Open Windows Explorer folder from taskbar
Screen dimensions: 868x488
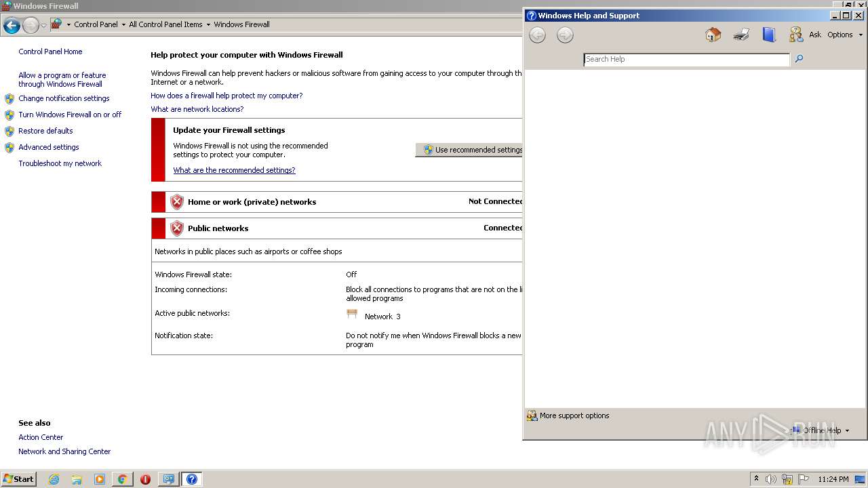(77, 479)
